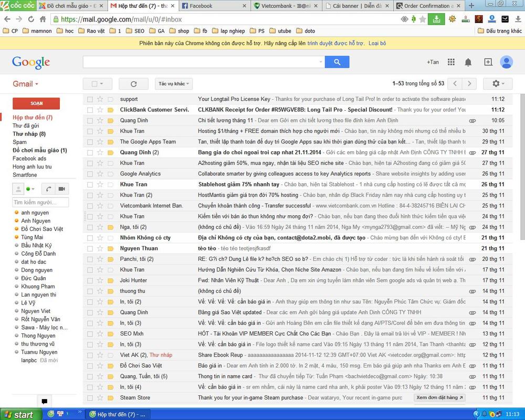Click the refresh mail button
Screen dimensions: 525x420
(x=133, y=83)
